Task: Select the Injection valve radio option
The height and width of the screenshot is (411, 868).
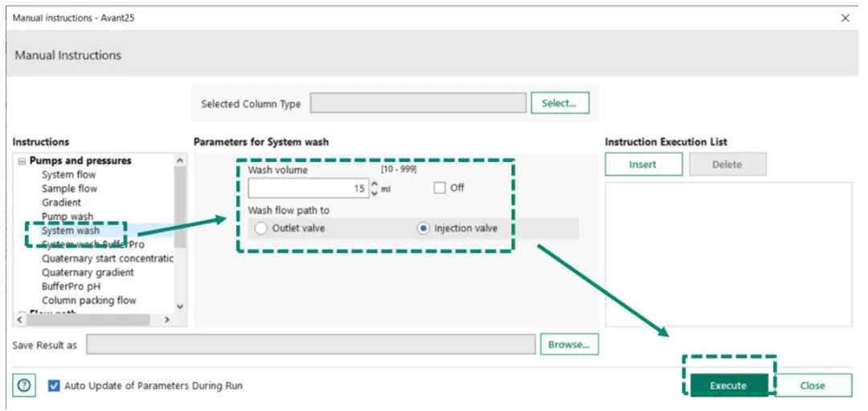Action: tap(423, 228)
